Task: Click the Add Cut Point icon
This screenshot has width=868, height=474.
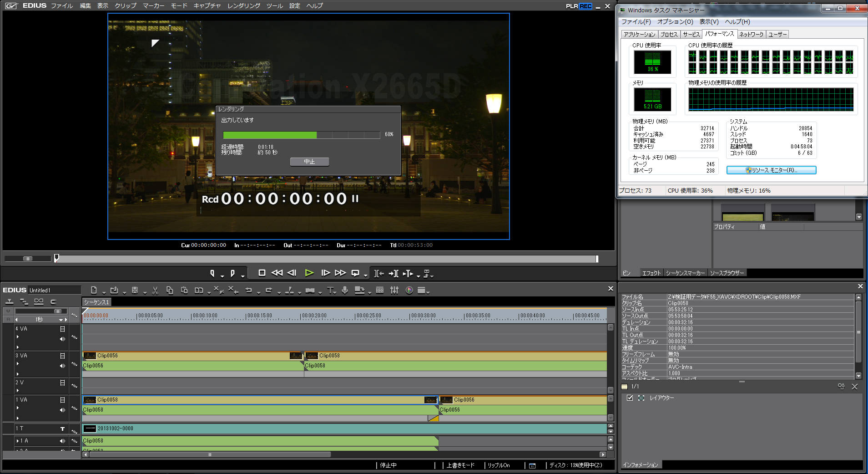Action: point(289,290)
